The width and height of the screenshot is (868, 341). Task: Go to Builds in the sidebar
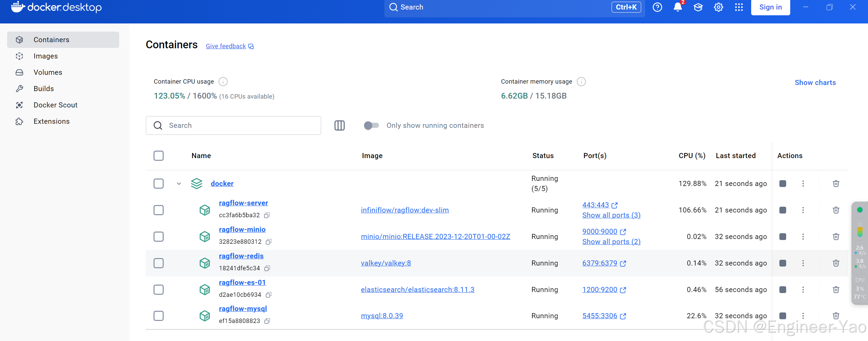pos(63,89)
